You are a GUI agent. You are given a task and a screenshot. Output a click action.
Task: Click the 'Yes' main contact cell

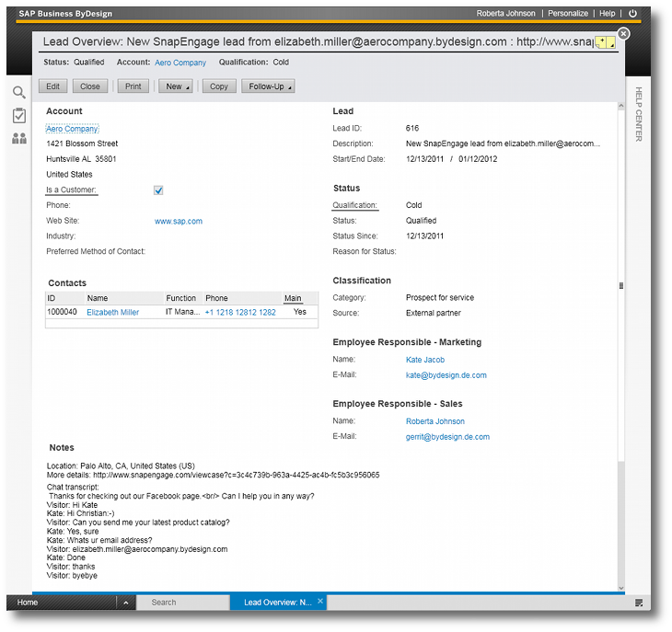pyautogui.click(x=299, y=312)
